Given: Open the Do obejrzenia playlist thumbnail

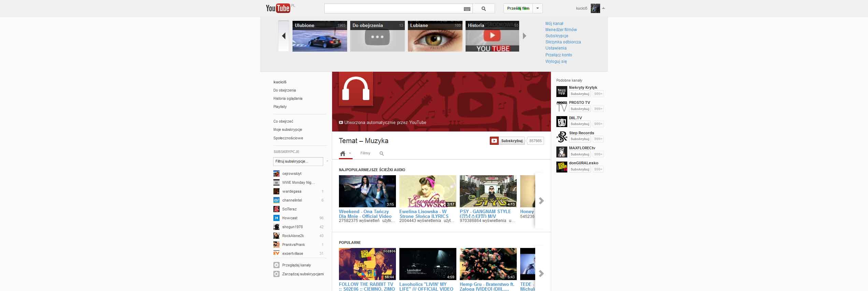Looking at the screenshot, I should [378, 36].
